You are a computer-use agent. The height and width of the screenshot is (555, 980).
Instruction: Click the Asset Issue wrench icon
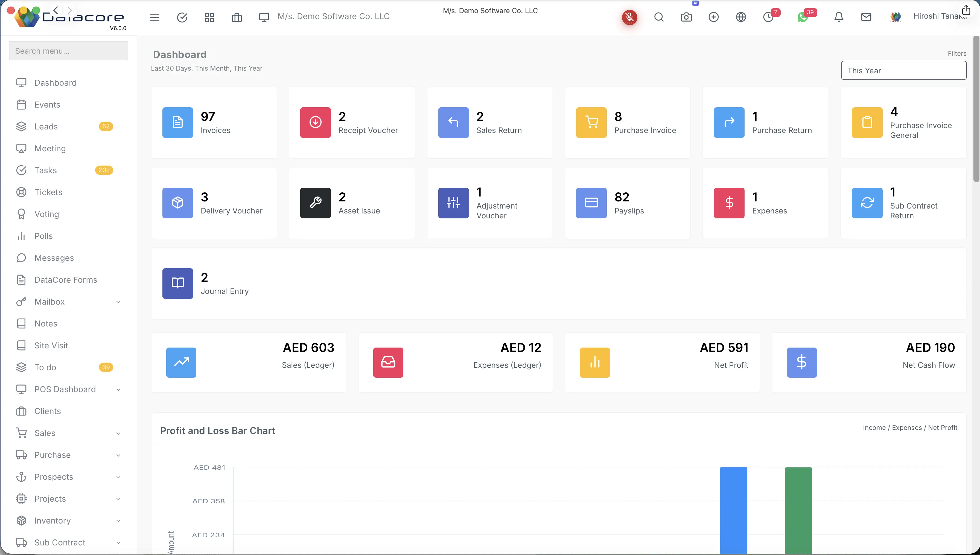(x=315, y=203)
